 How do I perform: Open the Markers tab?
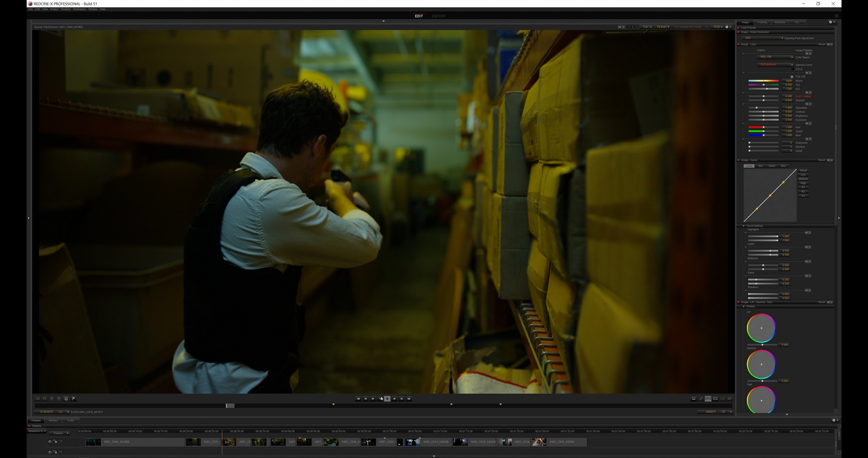[x=53, y=420]
